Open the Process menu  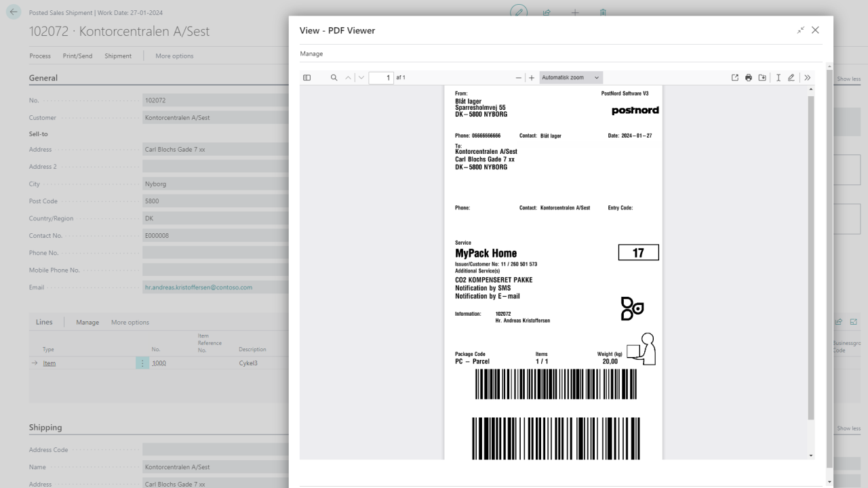pos(40,56)
